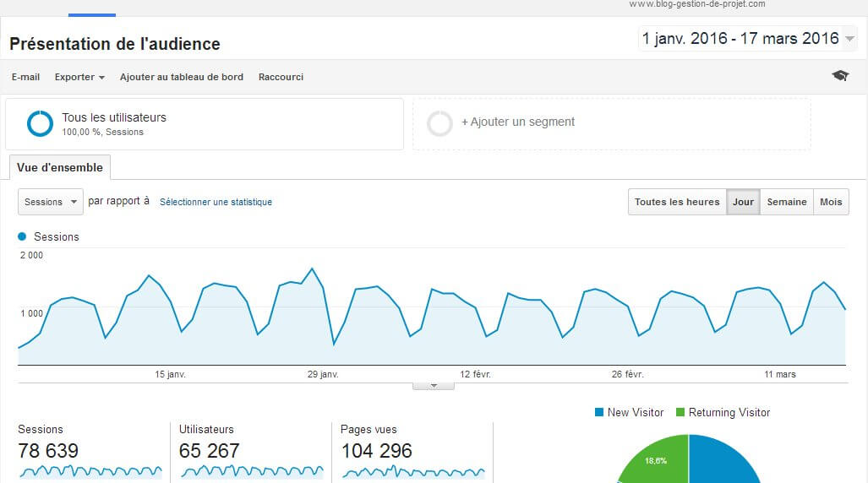Image resolution: width=868 pixels, height=483 pixels.
Task: Expand the chart annotations drawer arrow
Action: coord(434,386)
